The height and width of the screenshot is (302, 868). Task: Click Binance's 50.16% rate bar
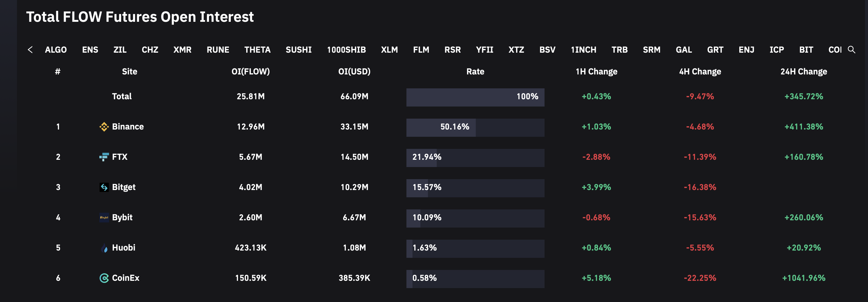[x=475, y=128]
